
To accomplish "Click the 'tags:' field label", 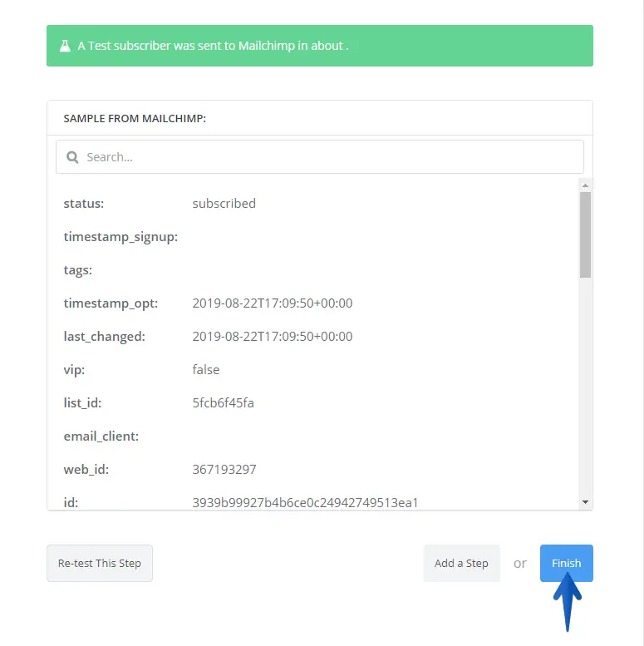I will point(78,270).
